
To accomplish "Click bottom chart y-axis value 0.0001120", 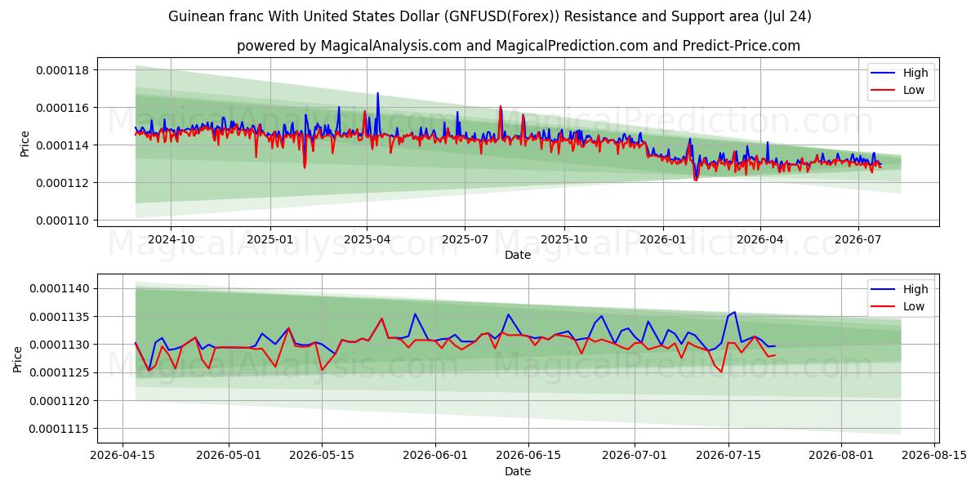I will [x=60, y=401].
